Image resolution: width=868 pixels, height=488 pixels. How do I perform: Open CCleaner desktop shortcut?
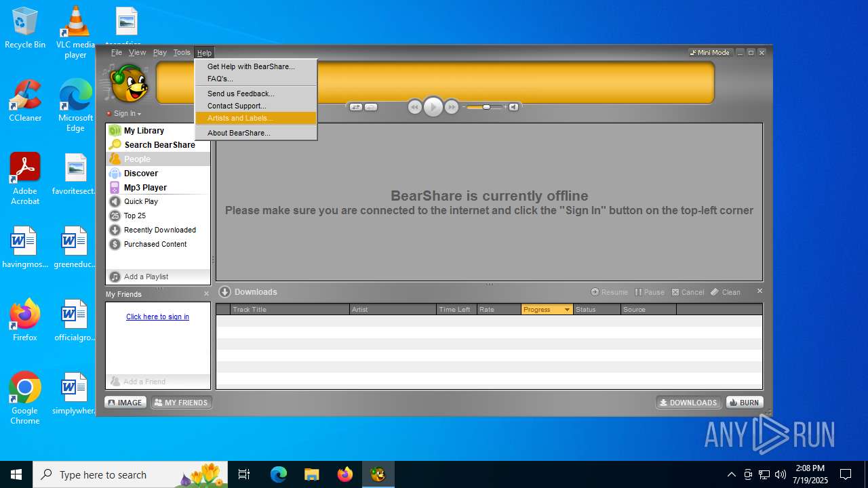25,100
